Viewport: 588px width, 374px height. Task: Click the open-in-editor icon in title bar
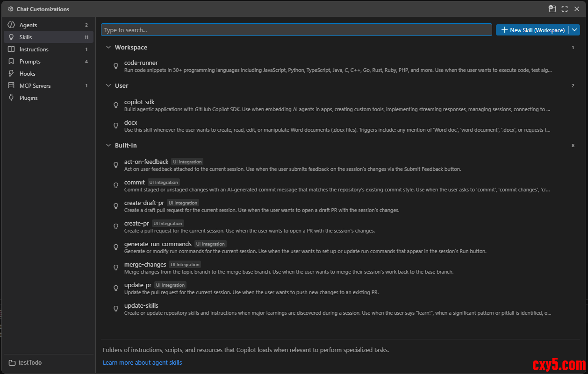click(552, 8)
